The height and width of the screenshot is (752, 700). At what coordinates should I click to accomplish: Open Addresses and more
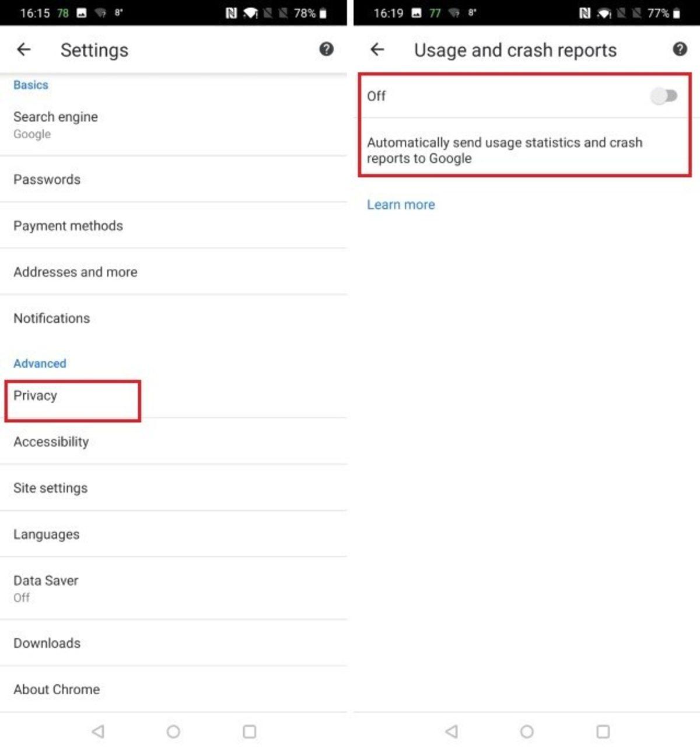click(75, 272)
